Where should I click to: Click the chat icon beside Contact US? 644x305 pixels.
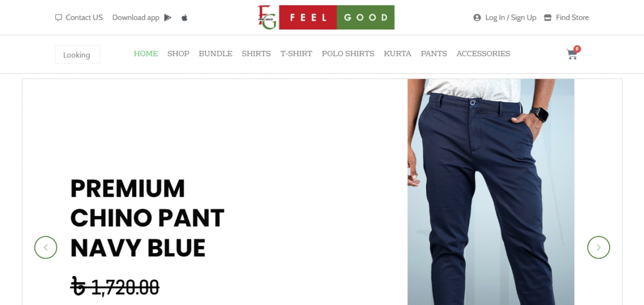coord(58,18)
